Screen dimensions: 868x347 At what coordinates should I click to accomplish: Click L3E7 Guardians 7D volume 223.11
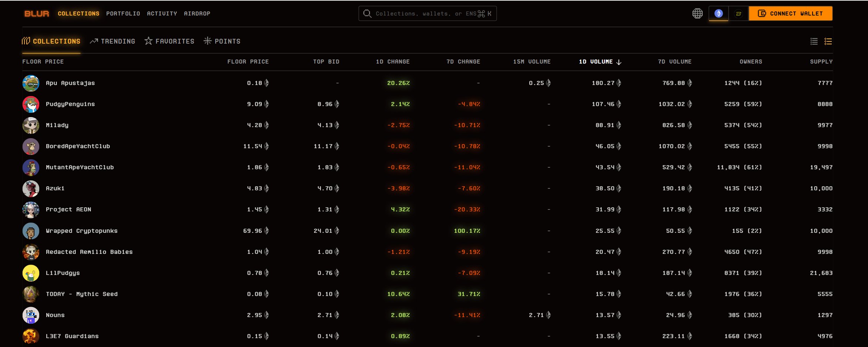(x=677, y=336)
